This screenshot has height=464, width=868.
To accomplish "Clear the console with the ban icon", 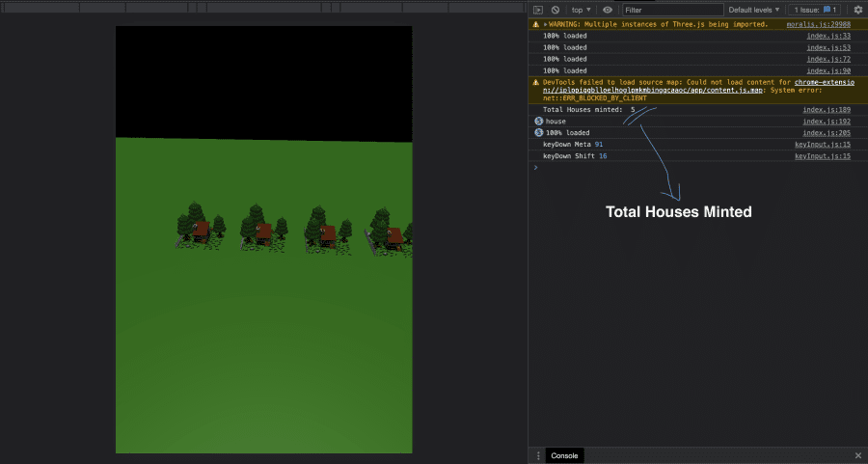I will 556,10.
